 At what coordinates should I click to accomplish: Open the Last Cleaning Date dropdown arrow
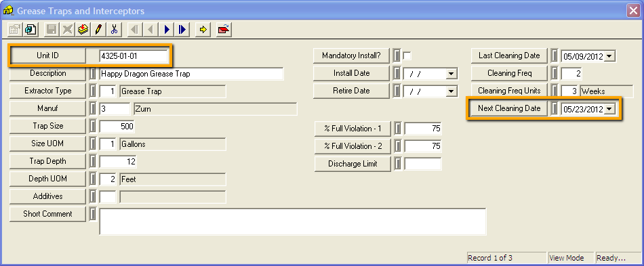(610, 56)
